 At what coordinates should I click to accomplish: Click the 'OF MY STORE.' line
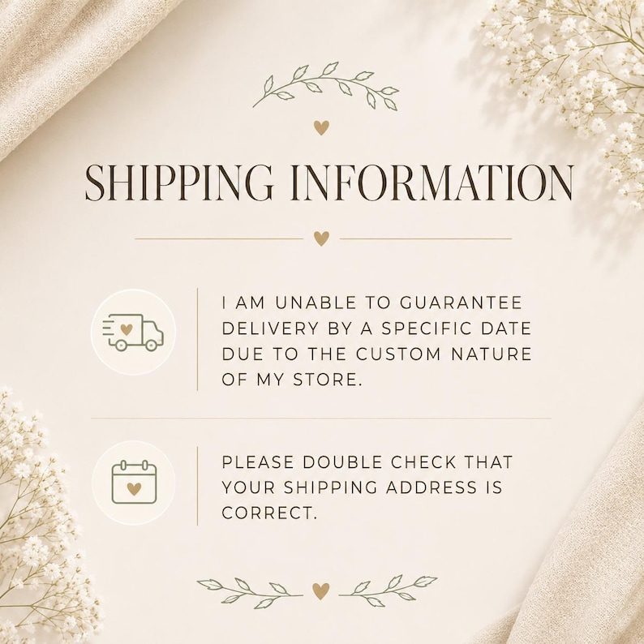pos(292,380)
